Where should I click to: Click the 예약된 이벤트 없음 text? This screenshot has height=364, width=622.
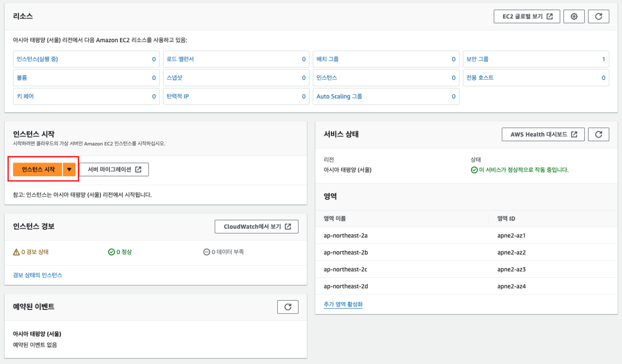pyautogui.click(x=35, y=345)
